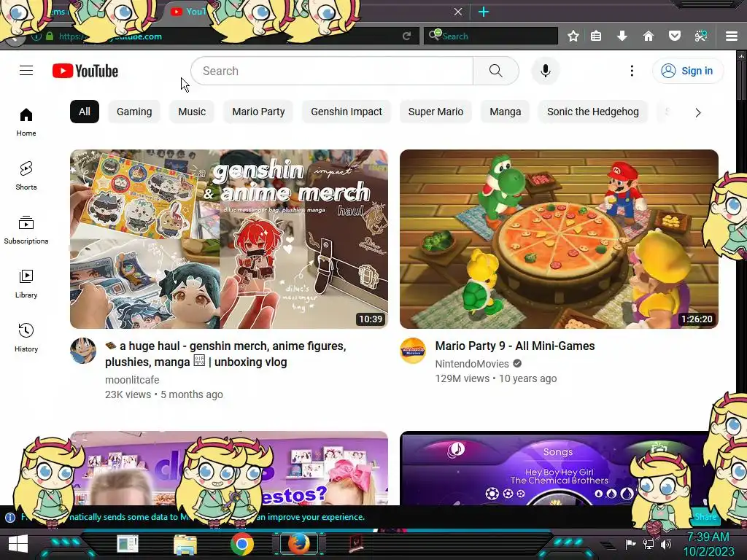This screenshot has height=560, width=747.
Task: Bookmark this page with the star icon
Action: [573, 36]
